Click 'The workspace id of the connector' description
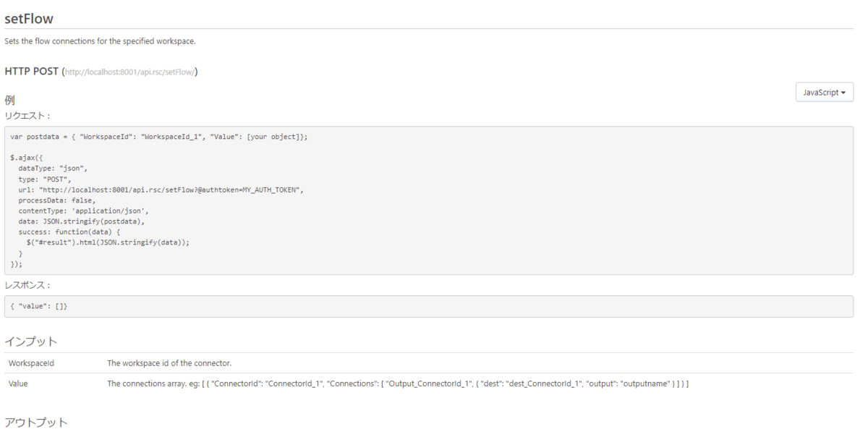This screenshot has width=868, height=437. (x=169, y=363)
